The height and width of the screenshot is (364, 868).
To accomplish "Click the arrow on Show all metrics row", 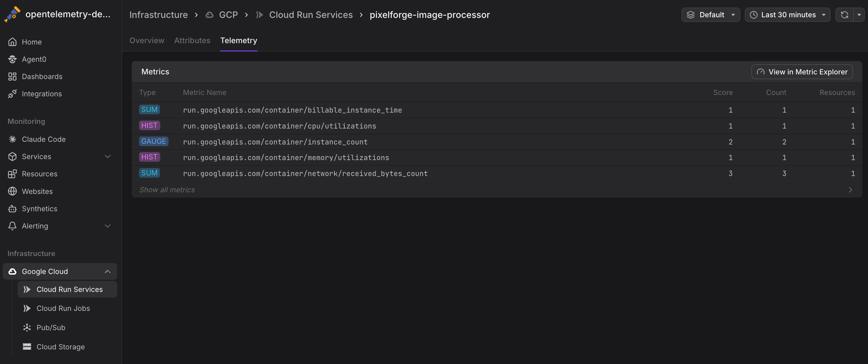I will [x=850, y=190].
